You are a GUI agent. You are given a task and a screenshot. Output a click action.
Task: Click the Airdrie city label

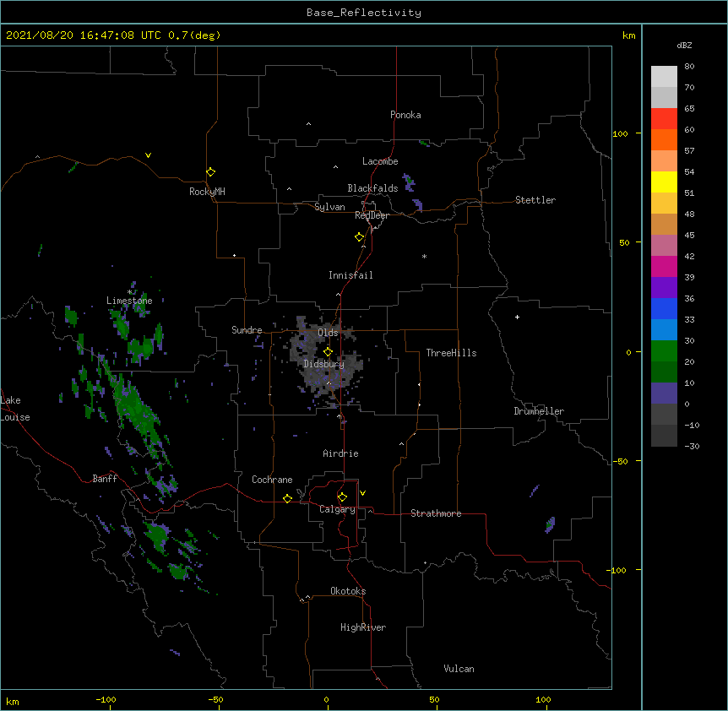341,453
